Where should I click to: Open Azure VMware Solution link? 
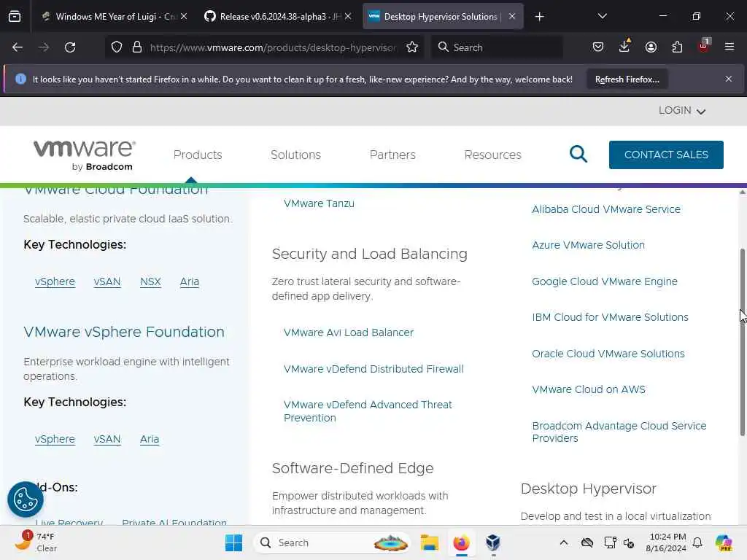589,245
